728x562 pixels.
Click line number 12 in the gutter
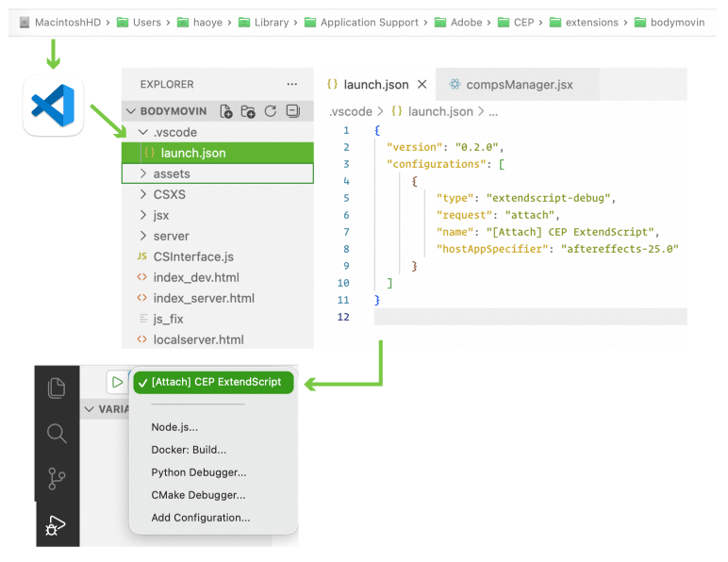(x=343, y=317)
